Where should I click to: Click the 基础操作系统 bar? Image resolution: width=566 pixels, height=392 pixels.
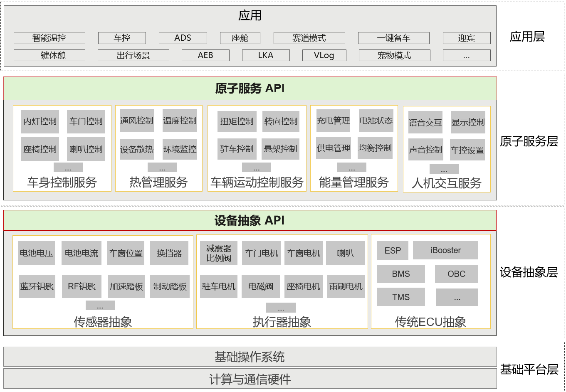pyautogui.click(x=250, y=356)
